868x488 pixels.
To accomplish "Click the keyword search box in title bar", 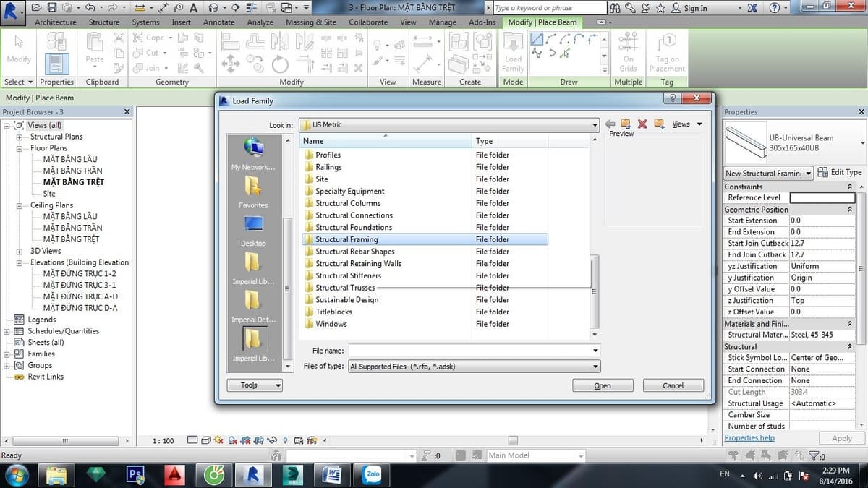I will click(550, 8).
